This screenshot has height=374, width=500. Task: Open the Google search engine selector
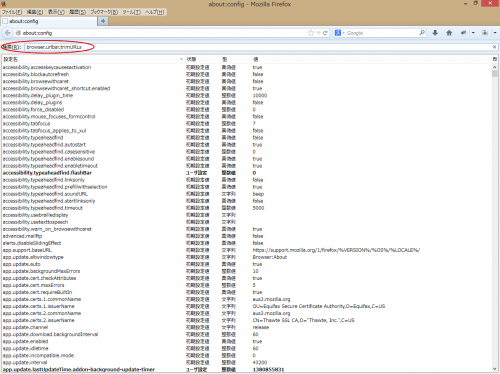coord(340,33)
